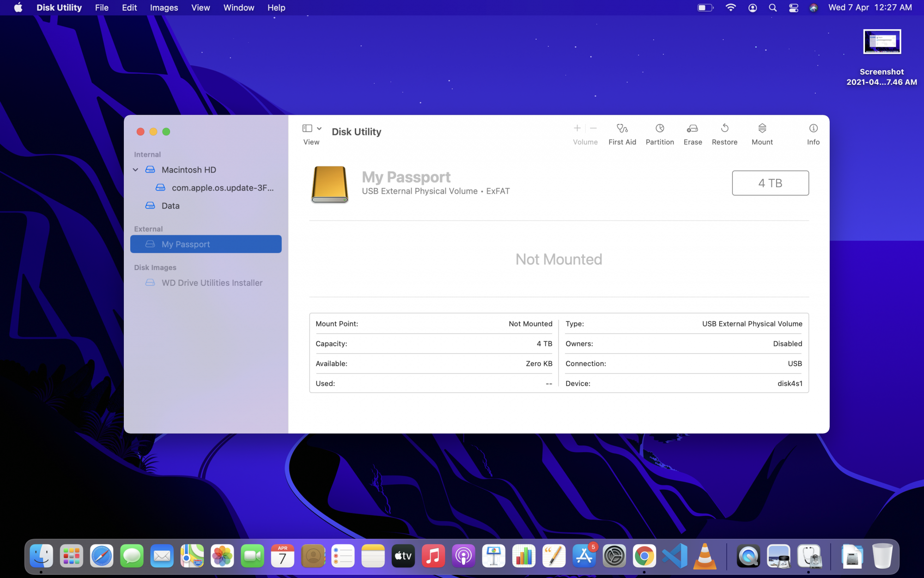Click the Images menu bar item

click(x=163, y=7)
